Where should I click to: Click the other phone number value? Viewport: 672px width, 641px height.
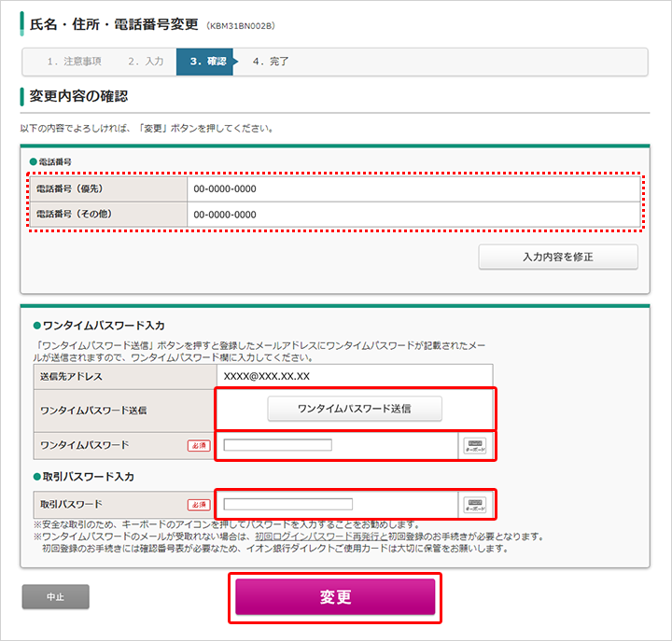click(225, 215)
